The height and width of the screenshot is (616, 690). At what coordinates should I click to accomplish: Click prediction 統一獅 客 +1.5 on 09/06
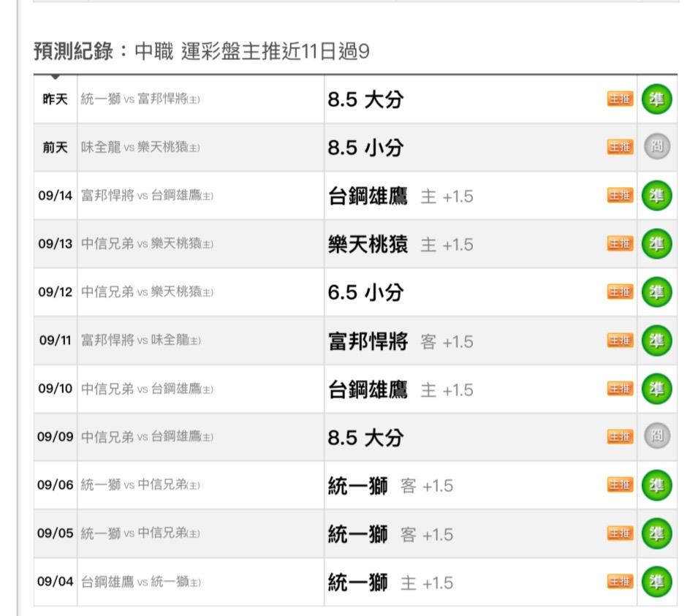point(390,486)
